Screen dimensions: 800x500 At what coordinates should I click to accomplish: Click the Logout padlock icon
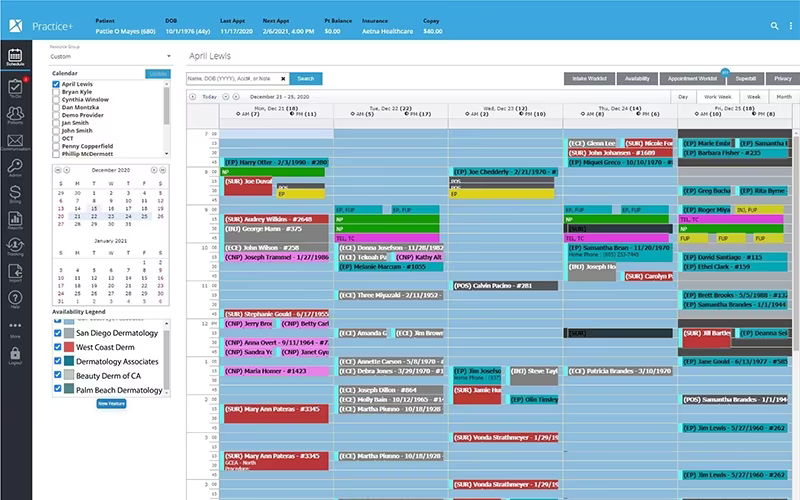click(15, 356)
